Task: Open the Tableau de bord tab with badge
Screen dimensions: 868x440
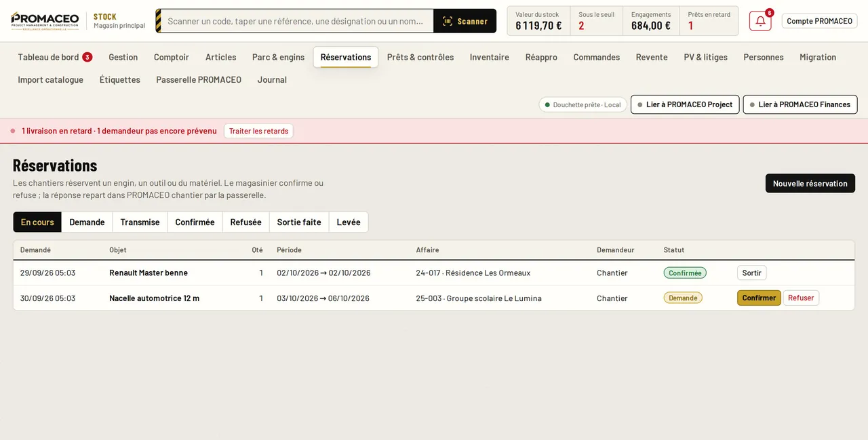Action: (55, 57)
